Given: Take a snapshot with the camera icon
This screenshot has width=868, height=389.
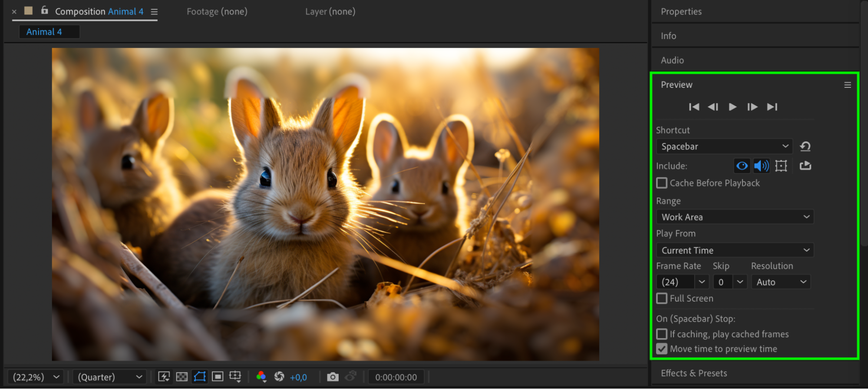Looking at the screenshot, I should (x=333, y=377).
